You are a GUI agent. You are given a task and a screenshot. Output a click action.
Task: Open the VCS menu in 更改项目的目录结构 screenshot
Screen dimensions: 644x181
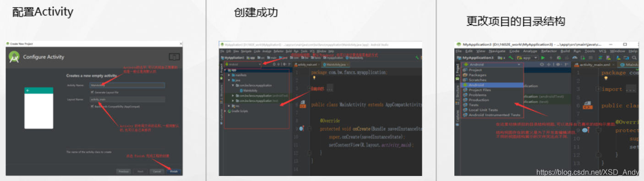click(602, 51)
